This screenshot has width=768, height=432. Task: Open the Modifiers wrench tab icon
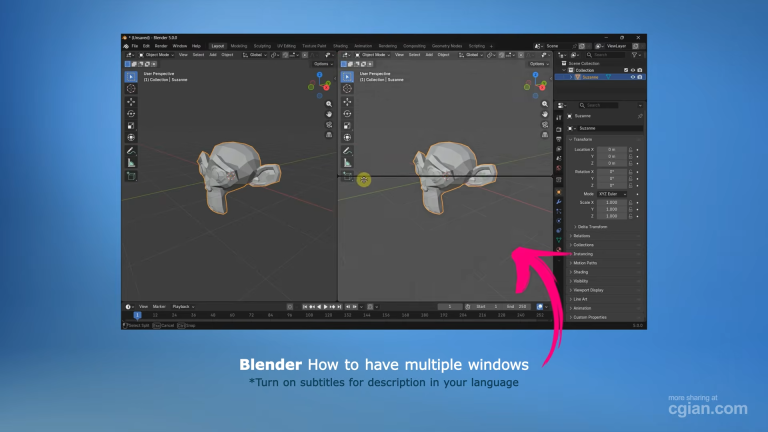click(559, 202)
